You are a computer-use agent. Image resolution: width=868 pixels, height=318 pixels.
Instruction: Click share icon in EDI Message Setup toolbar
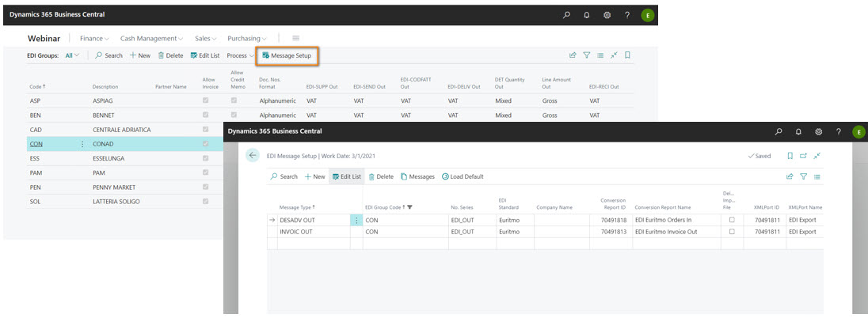coord(790,176)
